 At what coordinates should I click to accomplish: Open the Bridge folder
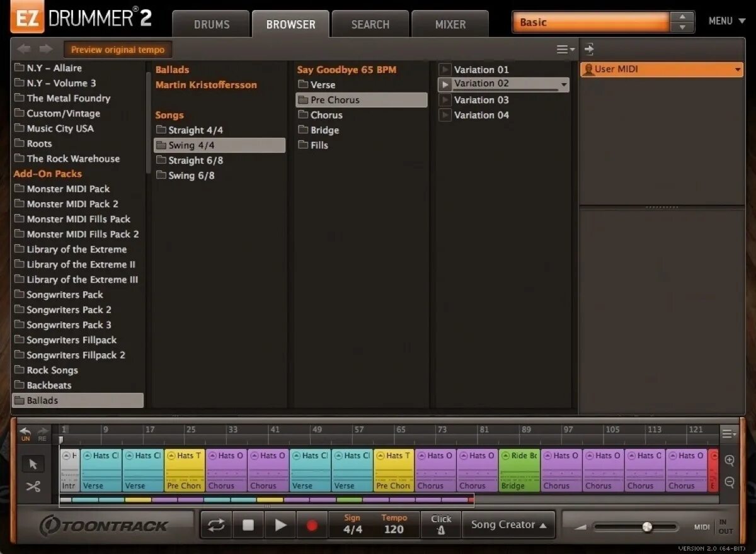pyautogui.click(x=319, y=130)
